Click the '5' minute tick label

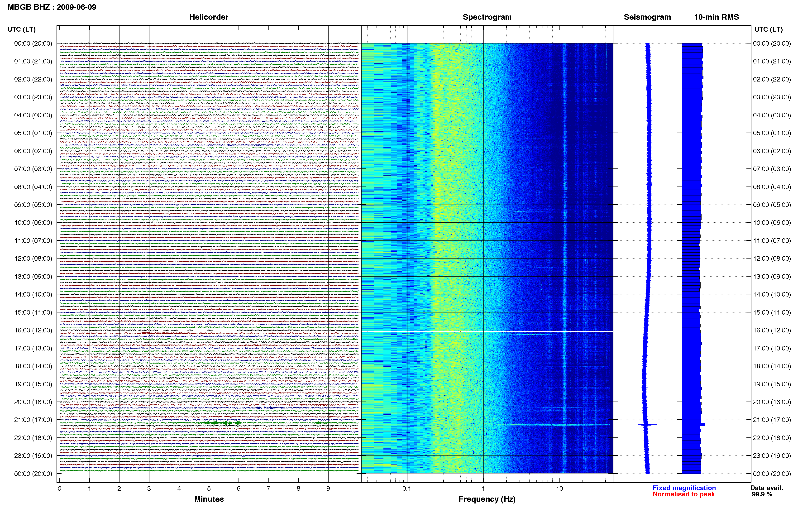coord(209,489)
